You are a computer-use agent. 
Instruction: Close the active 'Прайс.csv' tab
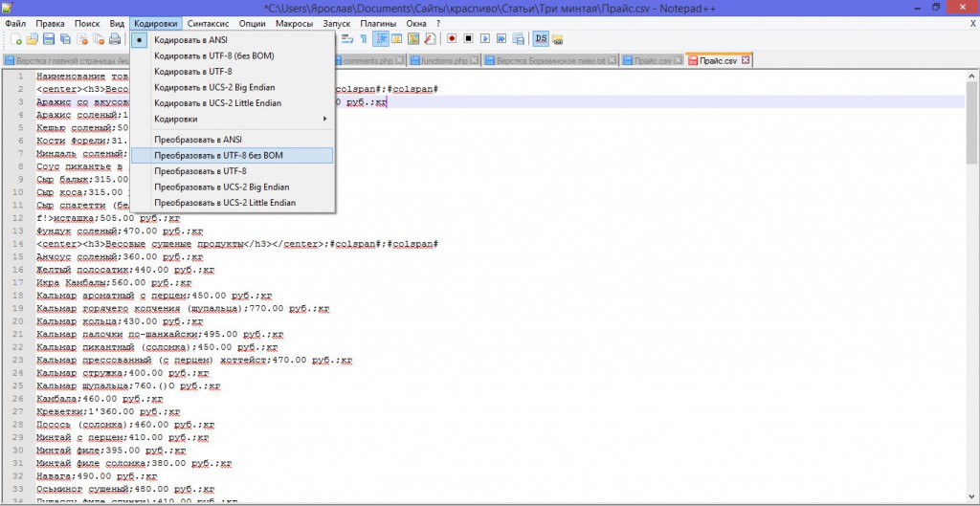click(746, 60)
